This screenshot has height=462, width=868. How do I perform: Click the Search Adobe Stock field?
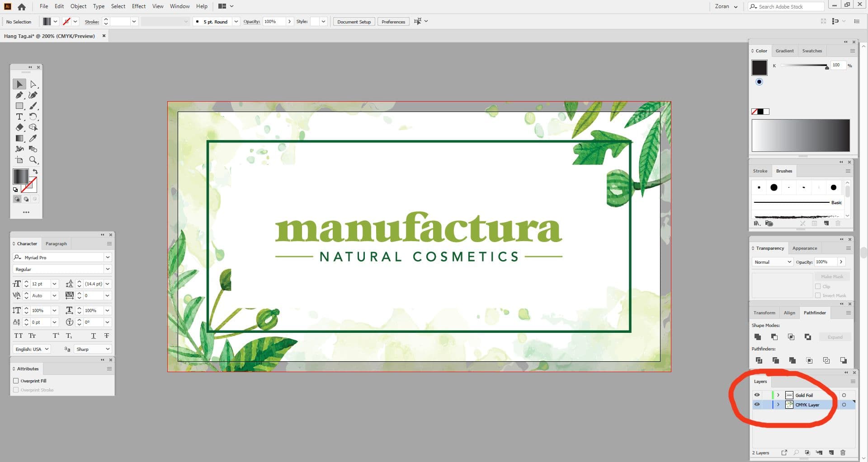[789, 6]
